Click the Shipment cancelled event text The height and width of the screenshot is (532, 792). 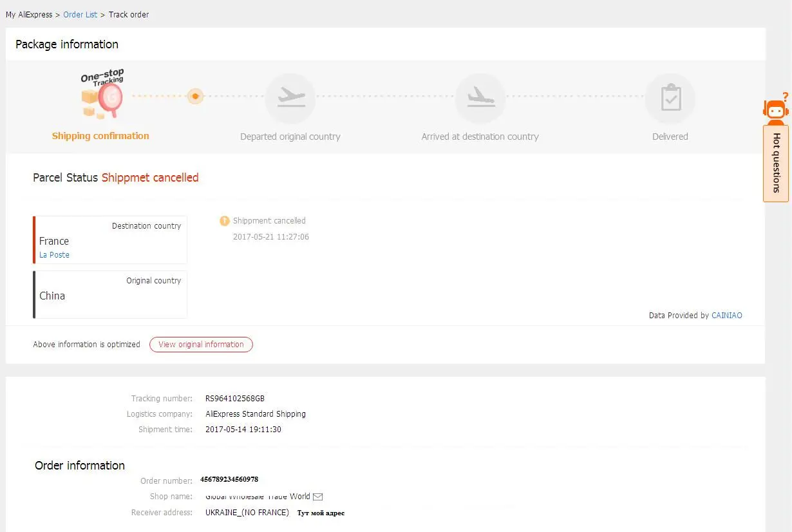(x=269, y=221)
